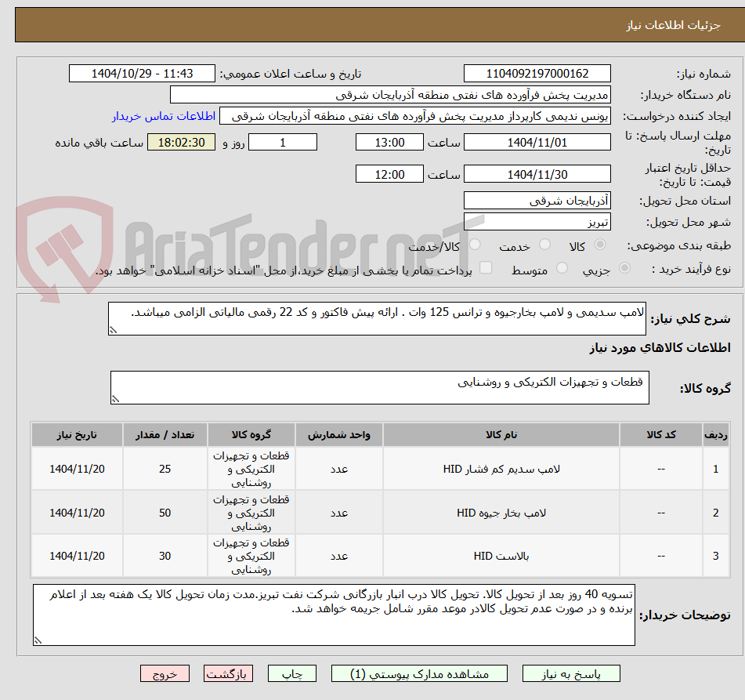This screenshot has height=700, width=745.
Task: Click quantity 30 in row 3
Action: pyautogui.click(x=165, y=556)
